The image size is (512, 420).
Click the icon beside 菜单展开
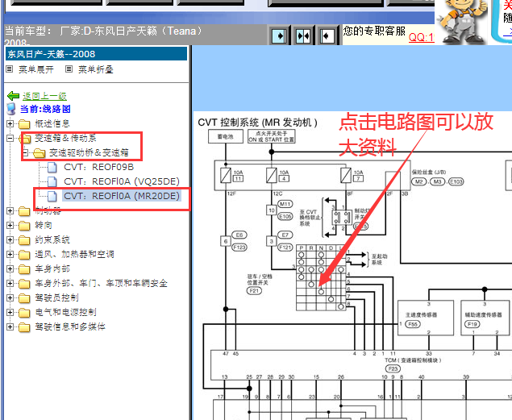click(x=10, y=69)
